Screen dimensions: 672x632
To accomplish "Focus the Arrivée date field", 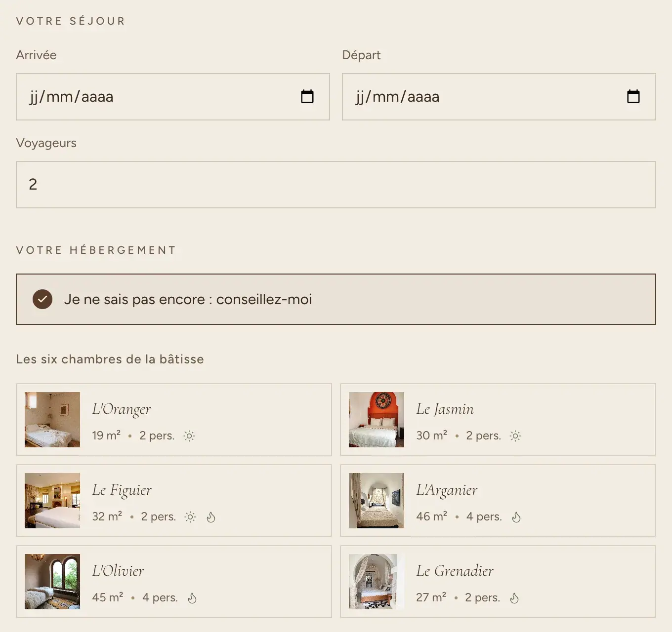I will click(x=173, y=97).
